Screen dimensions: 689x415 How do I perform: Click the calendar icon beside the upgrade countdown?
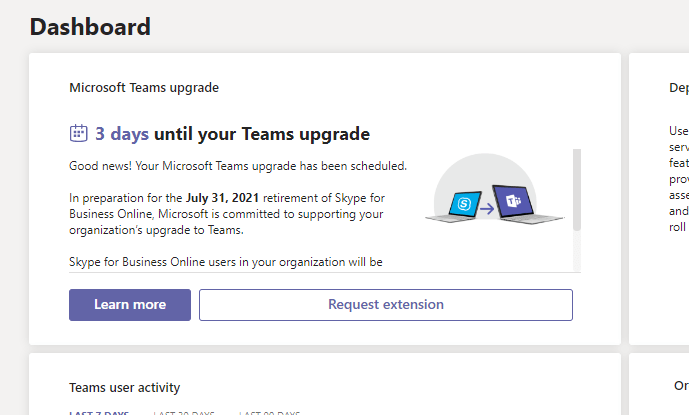pos(79,133)
